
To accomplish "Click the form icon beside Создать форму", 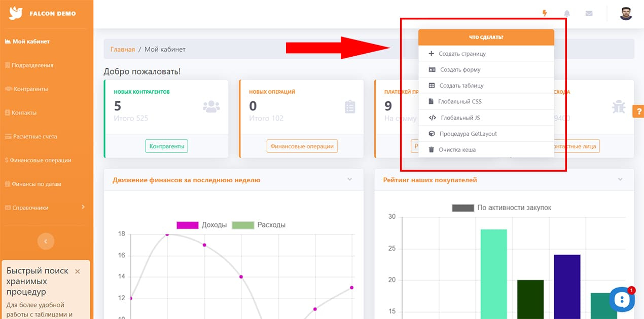I will [432, 69].
